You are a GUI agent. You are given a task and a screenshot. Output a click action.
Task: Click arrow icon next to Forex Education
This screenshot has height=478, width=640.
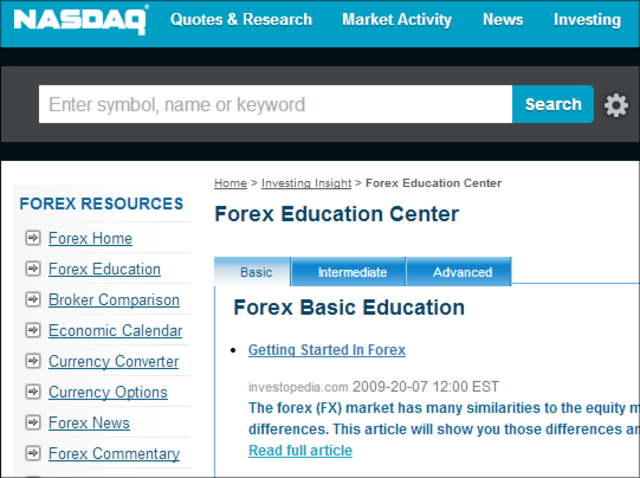click(x=33, y=269)
